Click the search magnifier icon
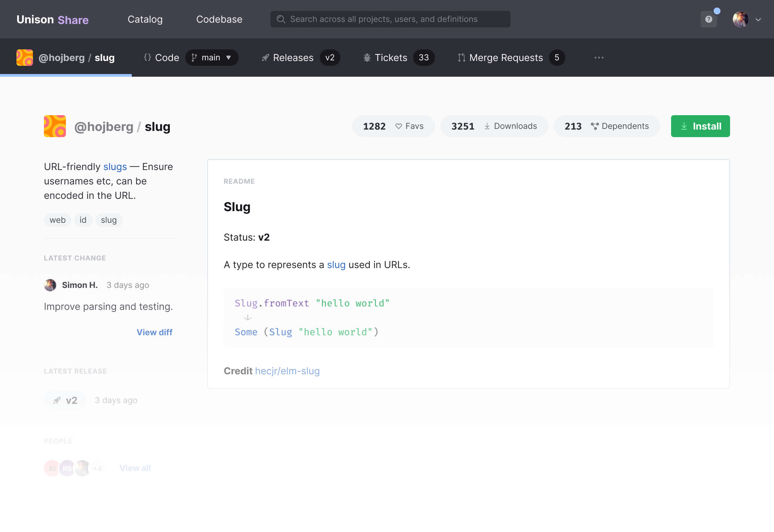 point(281,19)
